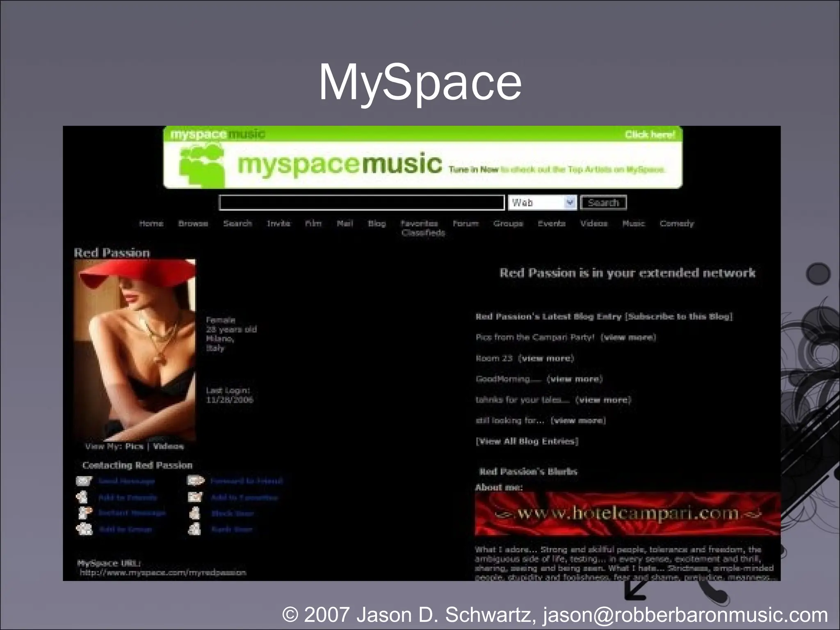Click the myspacemusic banner ad

(x=423, y=157)
